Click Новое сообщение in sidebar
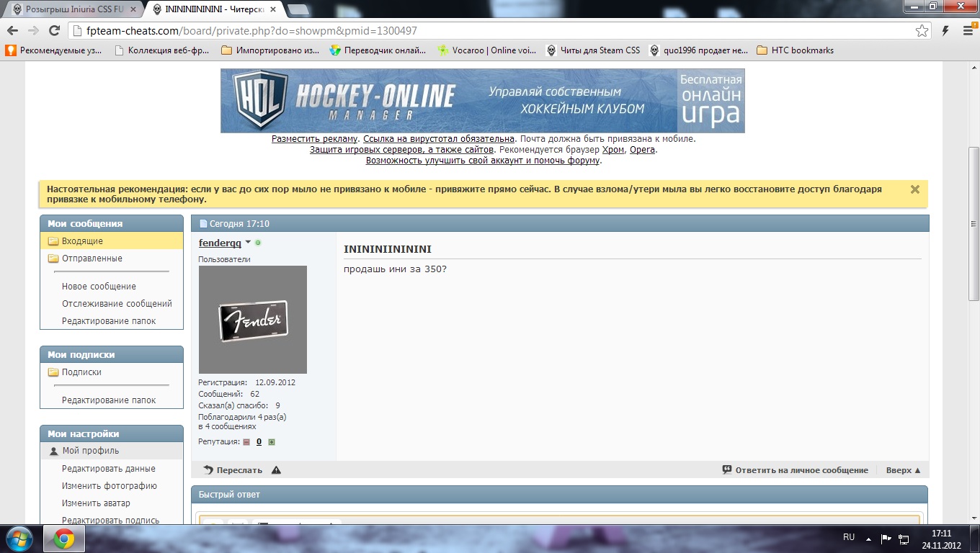 99,287
